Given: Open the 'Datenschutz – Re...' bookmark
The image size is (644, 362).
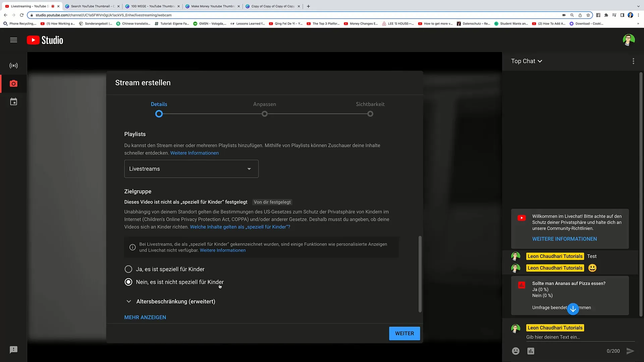Looking at the screenshot, I should [473, 23].
